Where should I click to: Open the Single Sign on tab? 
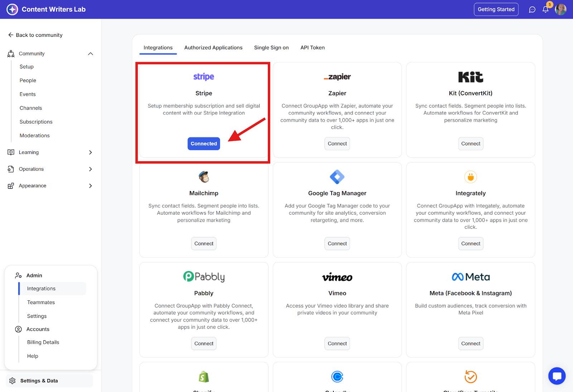point(271,48)
